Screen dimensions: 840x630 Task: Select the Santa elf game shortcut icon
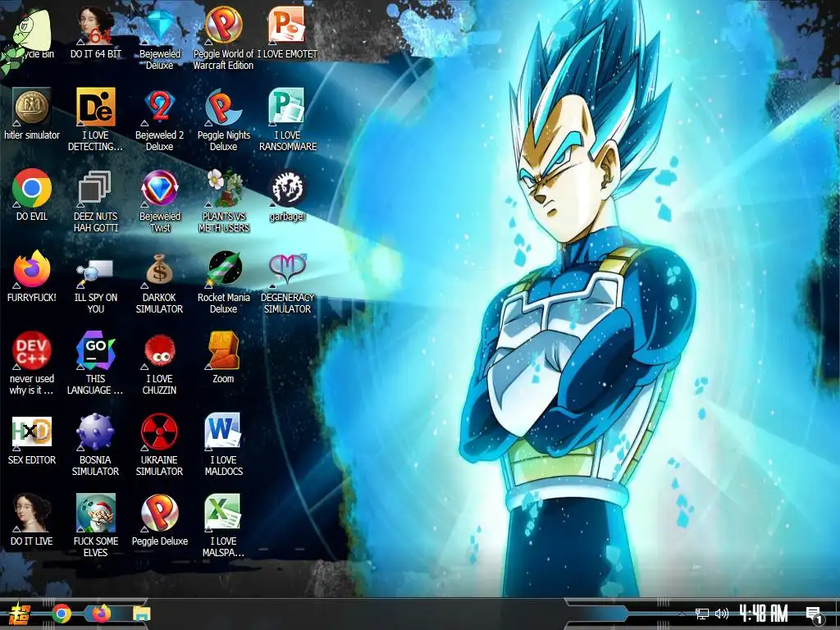coord(96,513)
